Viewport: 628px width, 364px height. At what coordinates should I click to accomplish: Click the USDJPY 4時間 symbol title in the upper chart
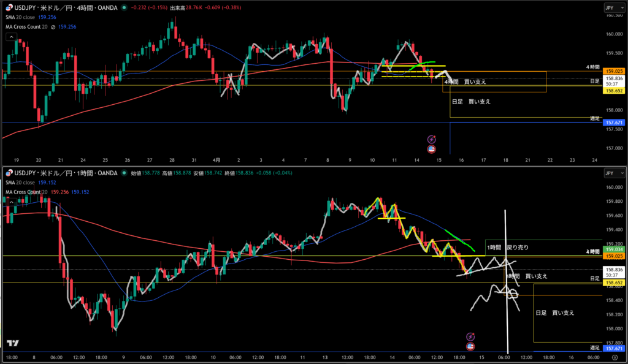point(61,8)
